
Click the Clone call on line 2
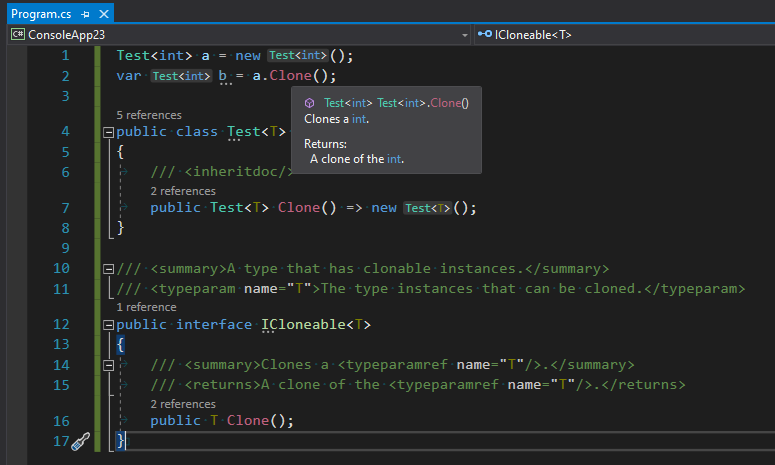click(291, 76)
